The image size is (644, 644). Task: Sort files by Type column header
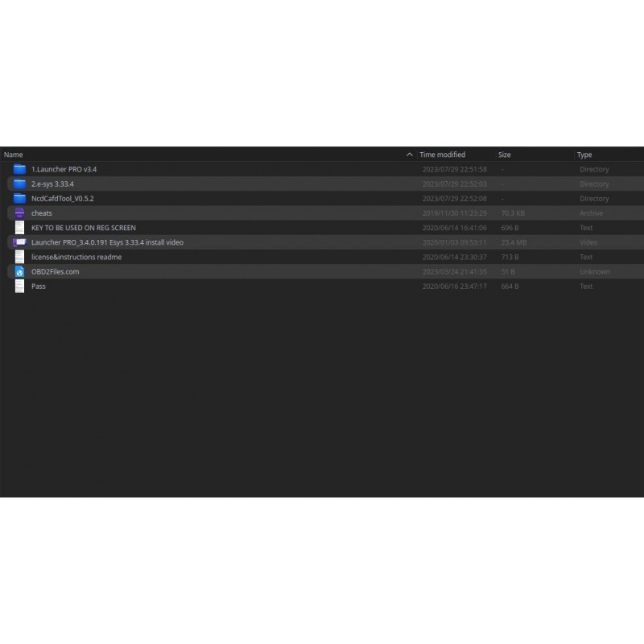584,155
